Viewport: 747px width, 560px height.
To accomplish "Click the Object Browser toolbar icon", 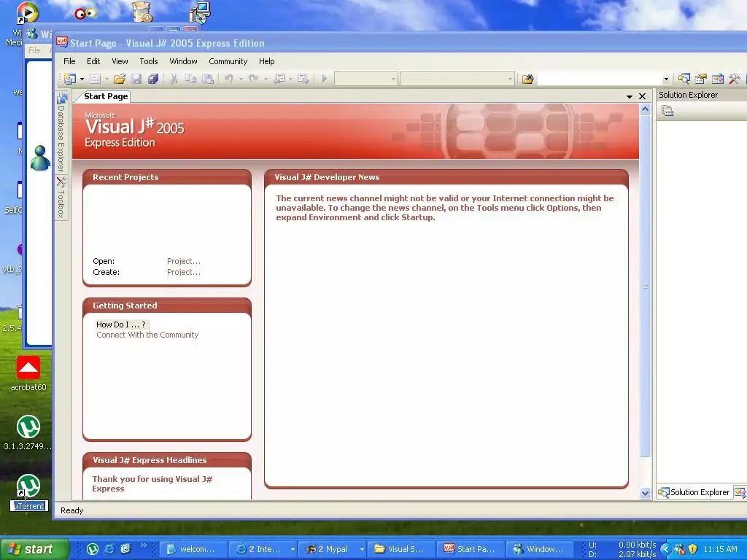I will tap(718, 79).
